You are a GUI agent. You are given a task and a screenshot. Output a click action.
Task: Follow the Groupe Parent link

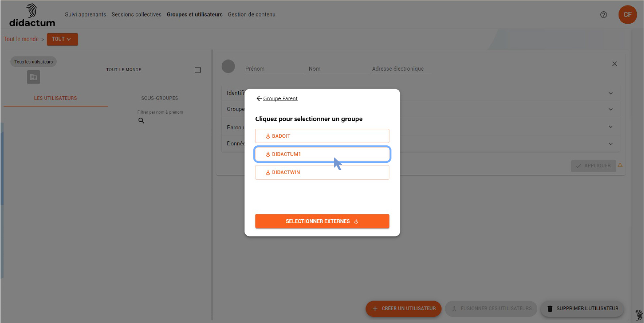[x=280, y=98]
